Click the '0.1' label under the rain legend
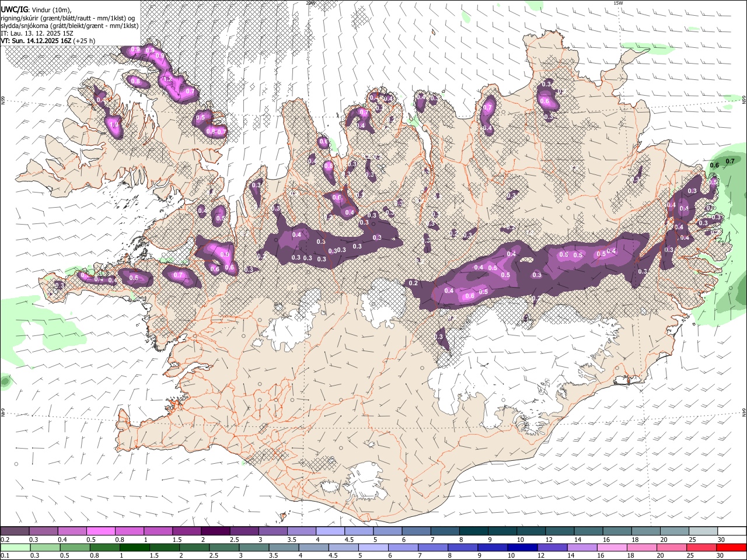 click(4, 556)
